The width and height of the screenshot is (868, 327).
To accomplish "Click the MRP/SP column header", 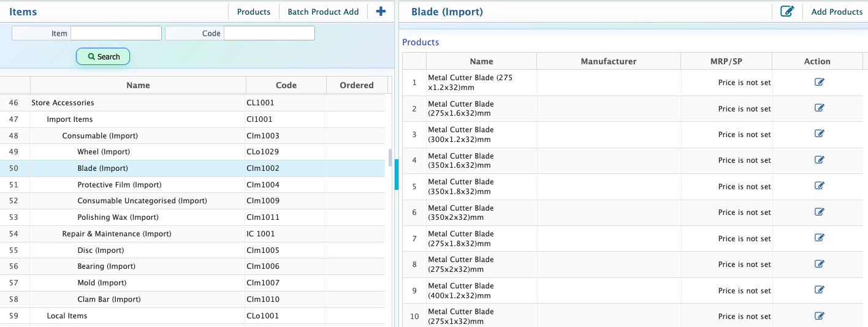I will click(726, 61).
